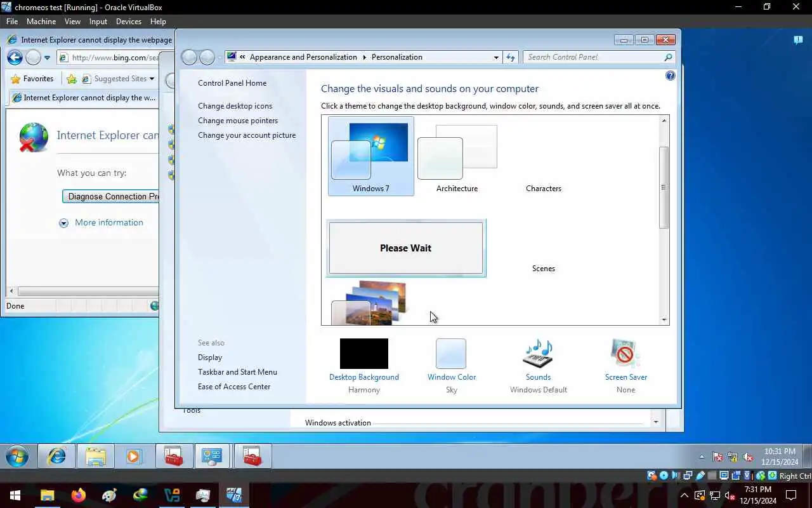The height and width of the screenshot is (508, 812).
Task: Open File Explorer in the host taskbar
Action: tap(48, 495)
